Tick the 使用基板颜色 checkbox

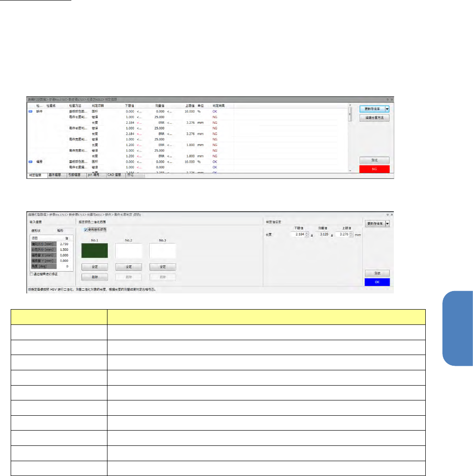(86, 230)
